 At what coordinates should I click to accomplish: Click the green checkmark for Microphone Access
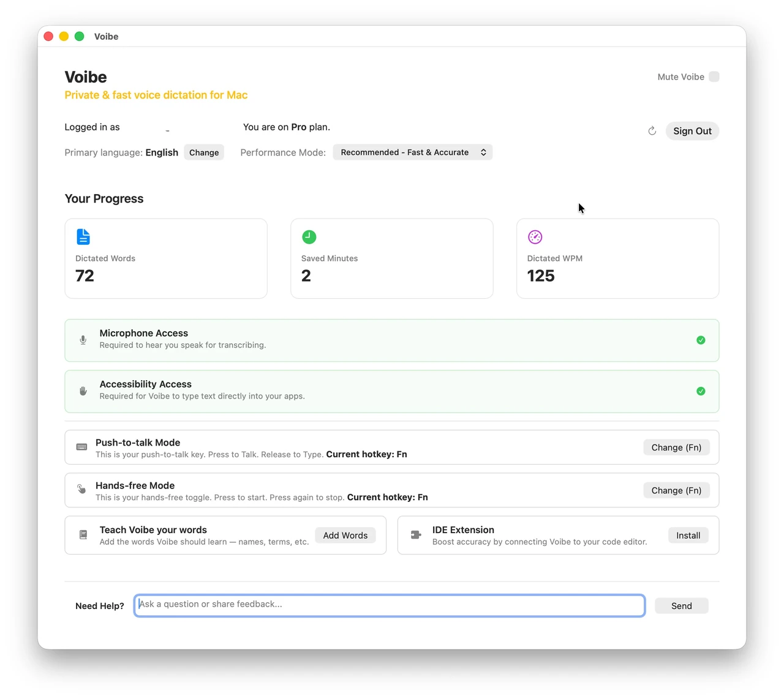pyautogui.click(x=701, y=340)
